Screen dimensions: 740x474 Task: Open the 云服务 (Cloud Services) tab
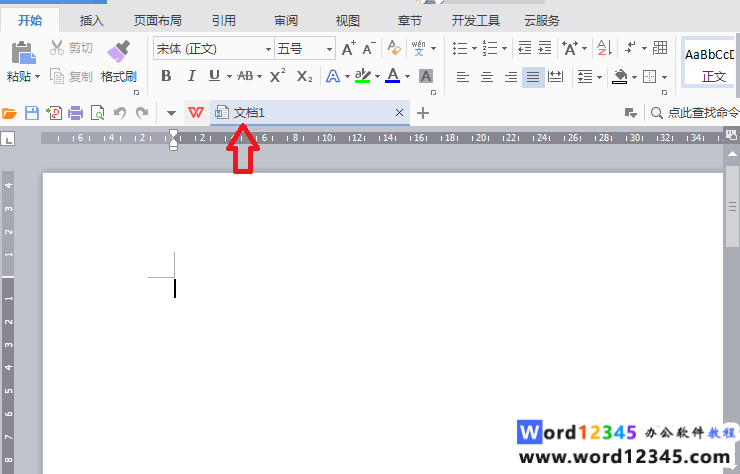pos(542,20)
